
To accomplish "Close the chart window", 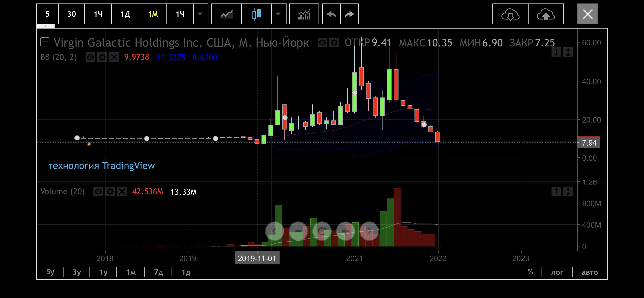I will point(587,14).
